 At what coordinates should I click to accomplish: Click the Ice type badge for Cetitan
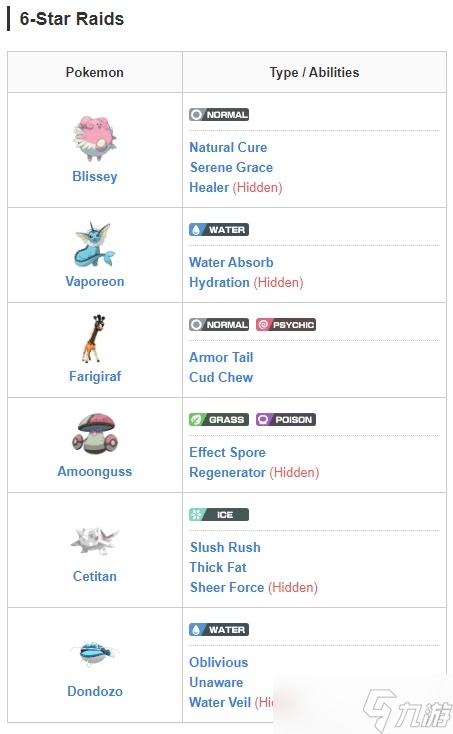pos(219,514)
